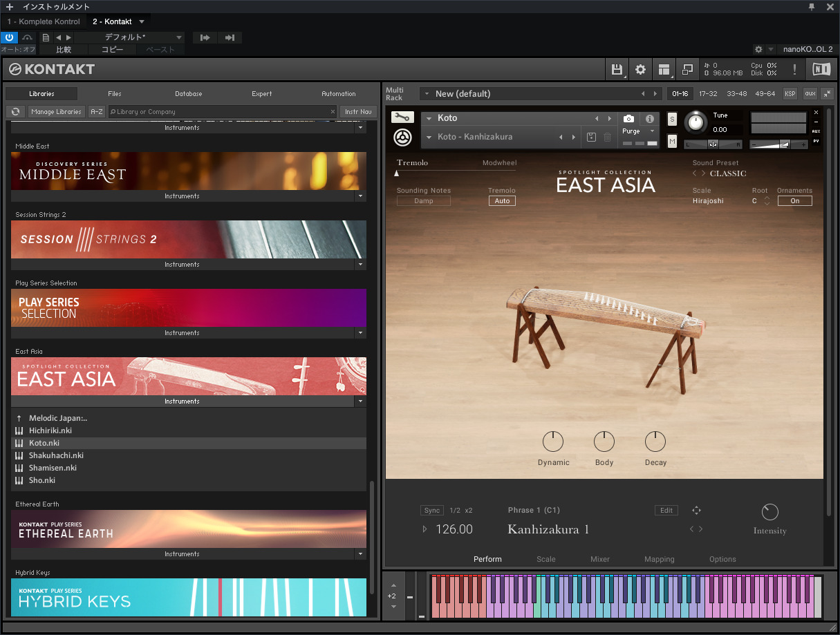The height and width of the screenshot is (635, 840).
Task: Click the instrument info icon
Action: [649, 119]
